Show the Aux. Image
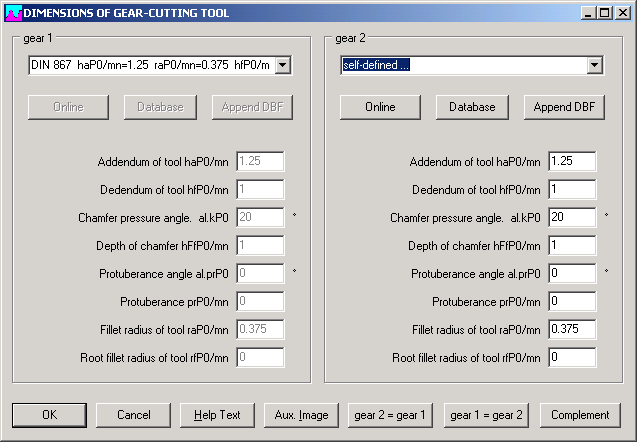The height and width of the screenshot is (442, 637). coord(301,415)
